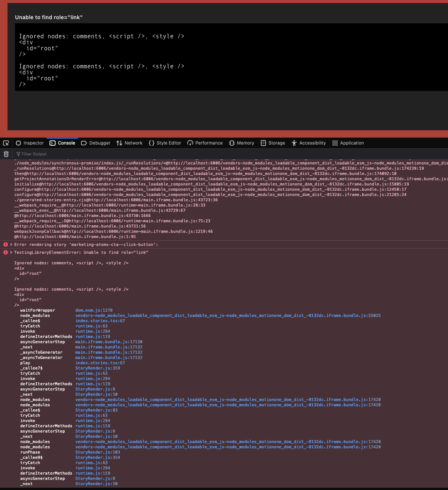Click the play stack frame name
Screen dimensions: 448x490
coord(25,363)
